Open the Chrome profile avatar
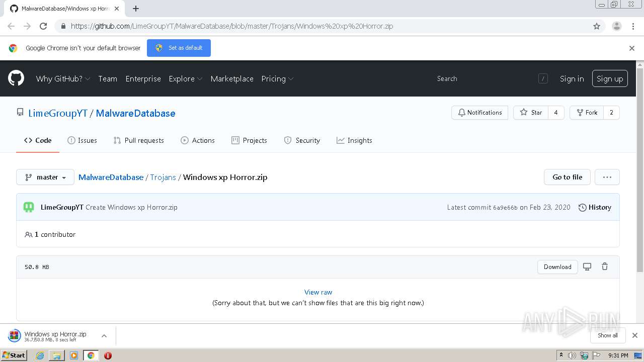 click(616, 26)
